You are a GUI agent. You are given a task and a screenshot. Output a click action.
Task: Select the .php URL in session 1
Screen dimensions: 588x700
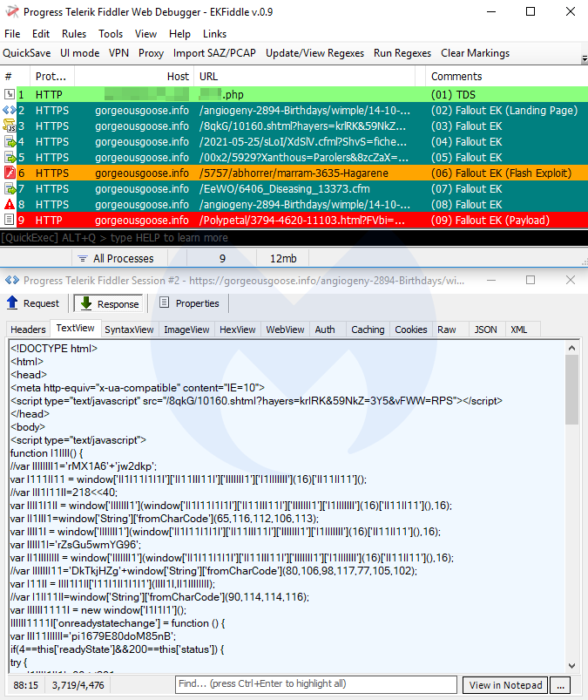click(221, 94)
